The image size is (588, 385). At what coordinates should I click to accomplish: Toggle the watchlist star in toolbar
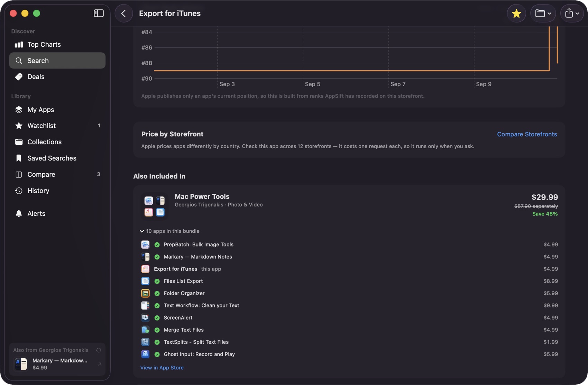(x=516, y=13)
